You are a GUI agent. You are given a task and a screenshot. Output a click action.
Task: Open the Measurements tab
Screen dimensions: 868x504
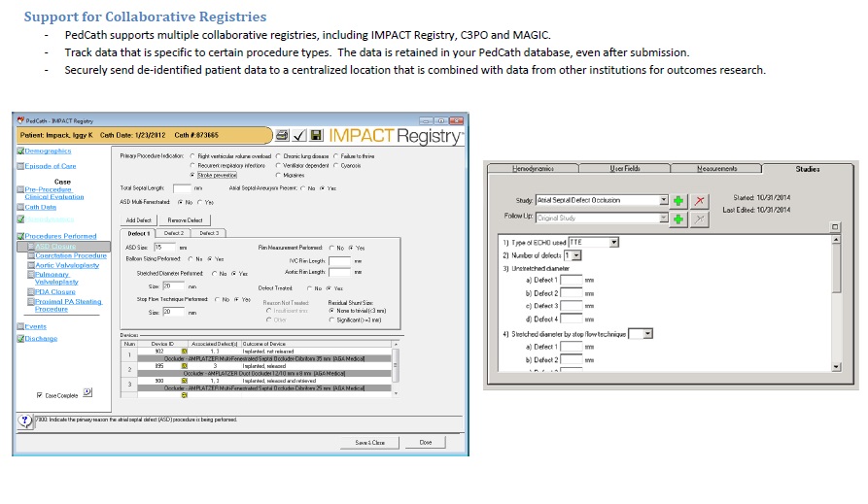pyautogui.click(x=716, y=168)
